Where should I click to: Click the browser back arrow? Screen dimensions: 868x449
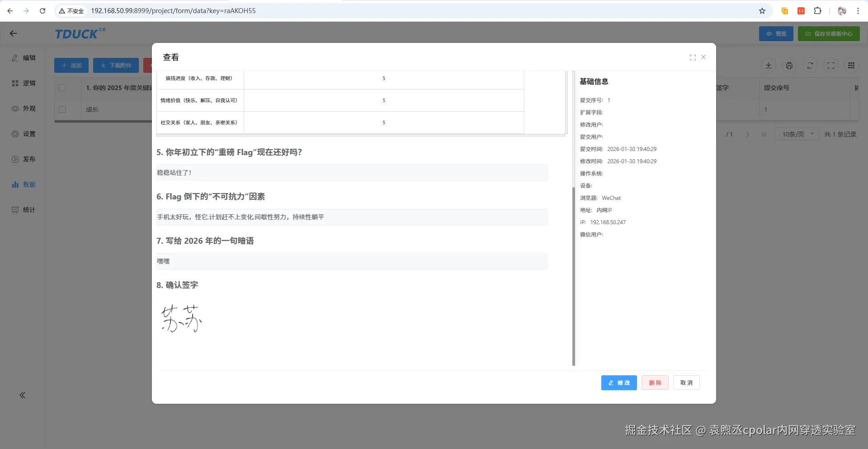(x=10, y=11)
